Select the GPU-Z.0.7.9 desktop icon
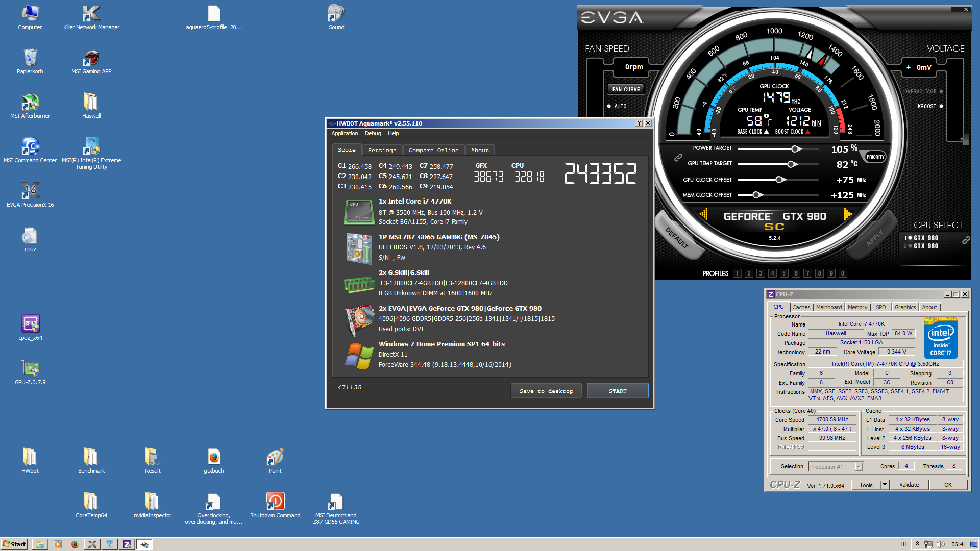 (x=30, y=372)
